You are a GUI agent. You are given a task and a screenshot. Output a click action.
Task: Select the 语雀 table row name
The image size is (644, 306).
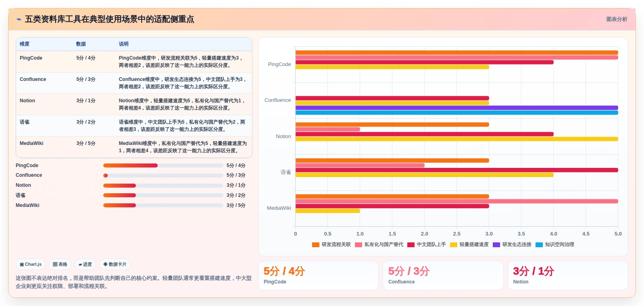25,122
